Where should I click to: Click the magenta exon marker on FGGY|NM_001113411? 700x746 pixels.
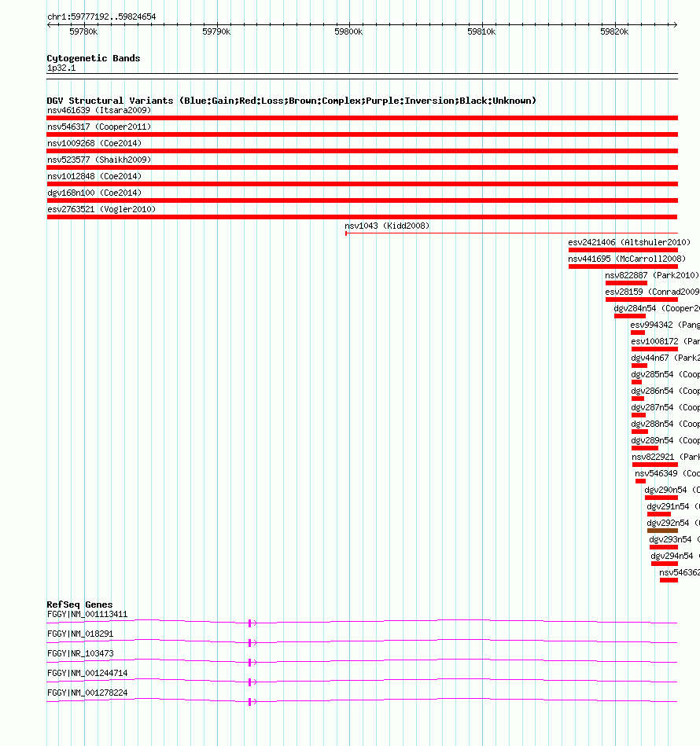[250, 623]
